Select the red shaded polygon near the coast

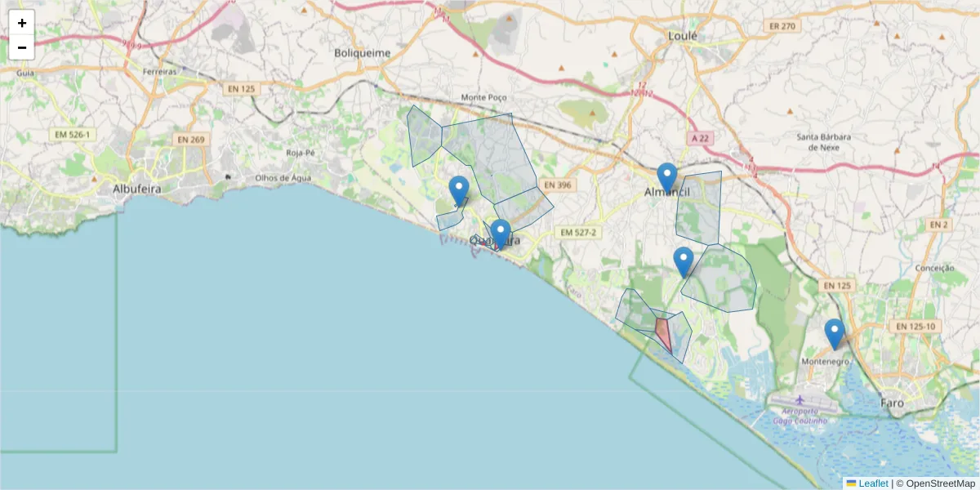pyautogui.click(x=661, y=331)
